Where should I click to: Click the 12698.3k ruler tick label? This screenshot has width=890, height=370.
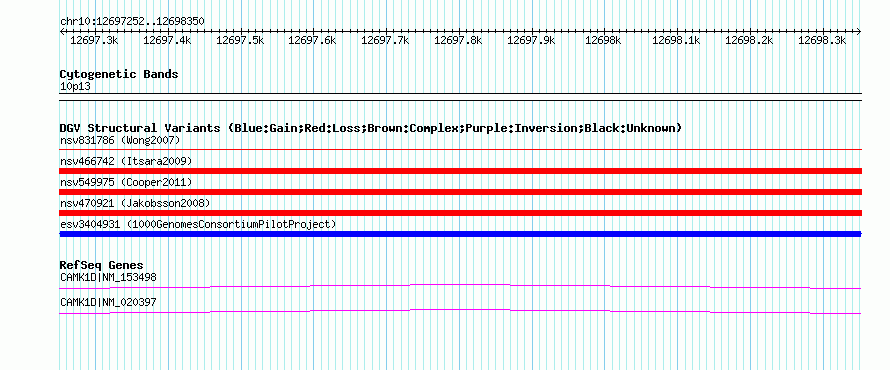pos(822,40)
